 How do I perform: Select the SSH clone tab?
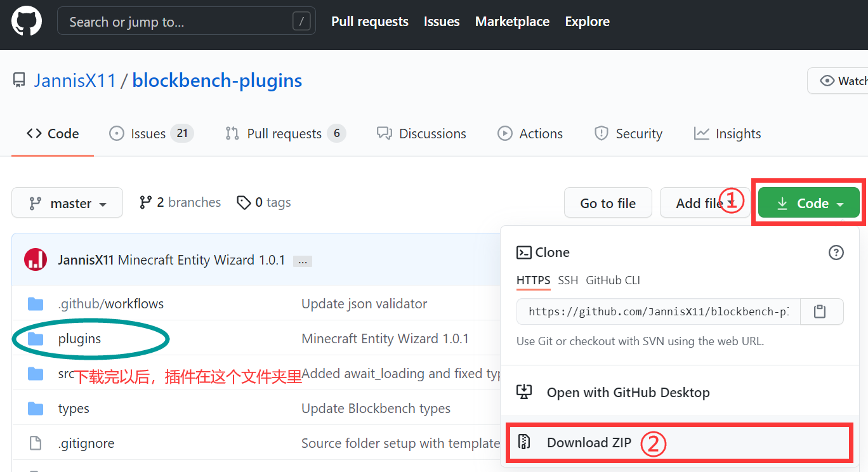pos(568,280)
